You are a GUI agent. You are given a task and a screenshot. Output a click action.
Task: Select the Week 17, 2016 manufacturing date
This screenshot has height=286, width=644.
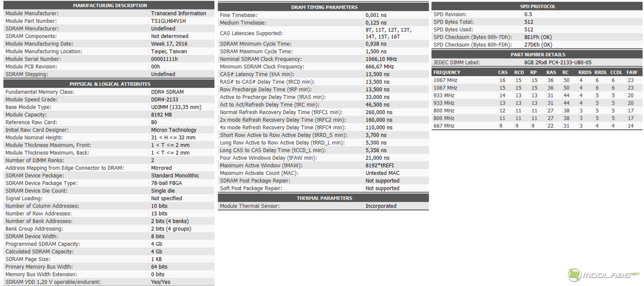(x=169, y=44)
